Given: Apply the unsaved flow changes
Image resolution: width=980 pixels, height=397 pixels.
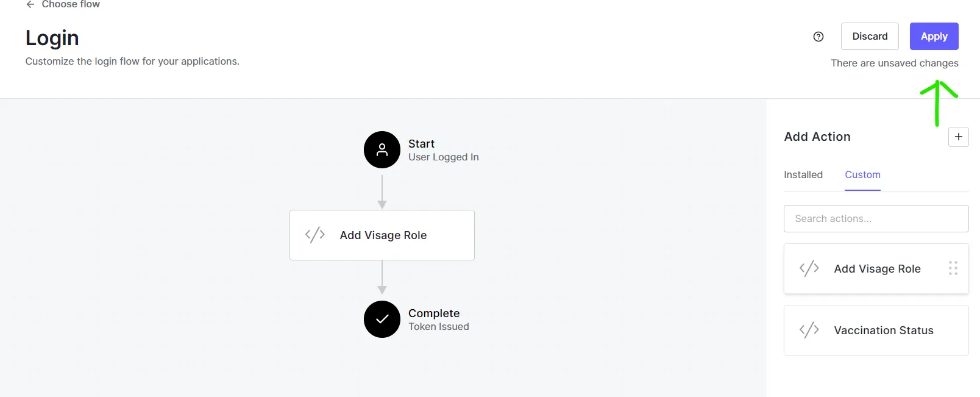Looking at the screenshot, I should 934,37.
